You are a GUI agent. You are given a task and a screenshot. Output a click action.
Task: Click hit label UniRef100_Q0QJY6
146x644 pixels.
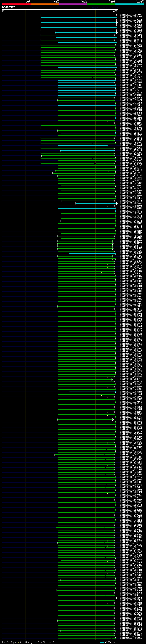point(131,221)
